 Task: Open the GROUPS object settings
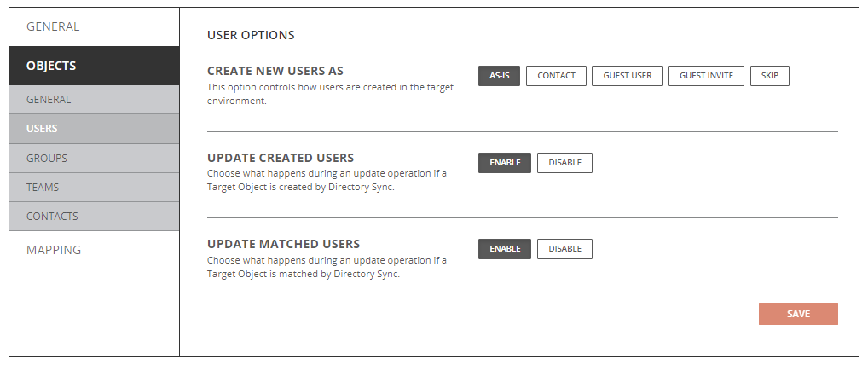(x=47, y=158)
